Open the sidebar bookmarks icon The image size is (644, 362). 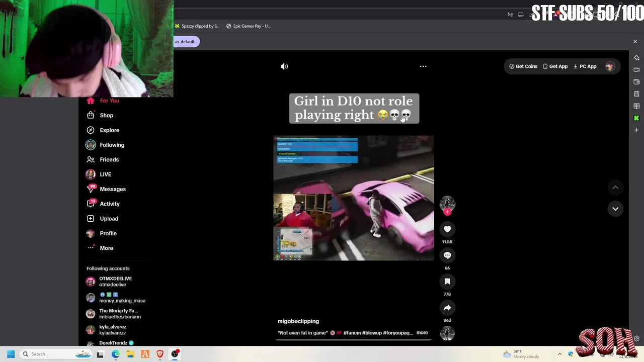pos(636,94)
